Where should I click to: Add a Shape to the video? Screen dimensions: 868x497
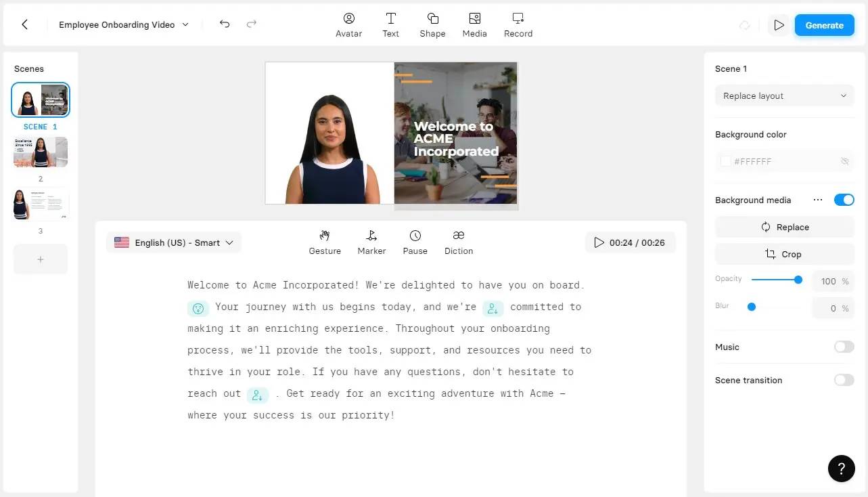coord(432,25)
